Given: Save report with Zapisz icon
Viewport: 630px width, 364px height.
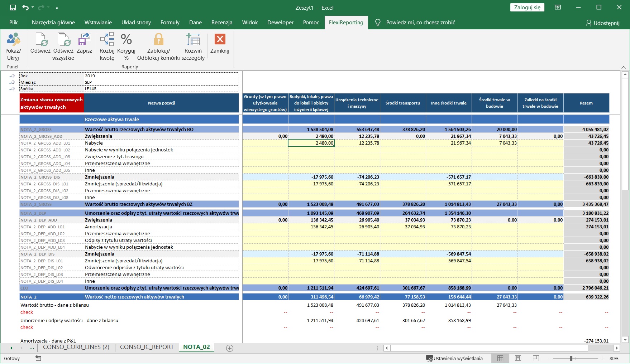Looking at the screenshot, I should tap(85, 40).
